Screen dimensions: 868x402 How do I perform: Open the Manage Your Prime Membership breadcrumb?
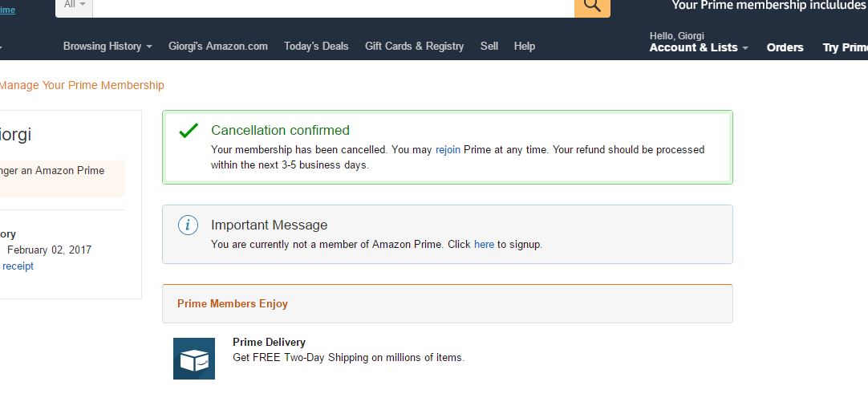(82, 85)
